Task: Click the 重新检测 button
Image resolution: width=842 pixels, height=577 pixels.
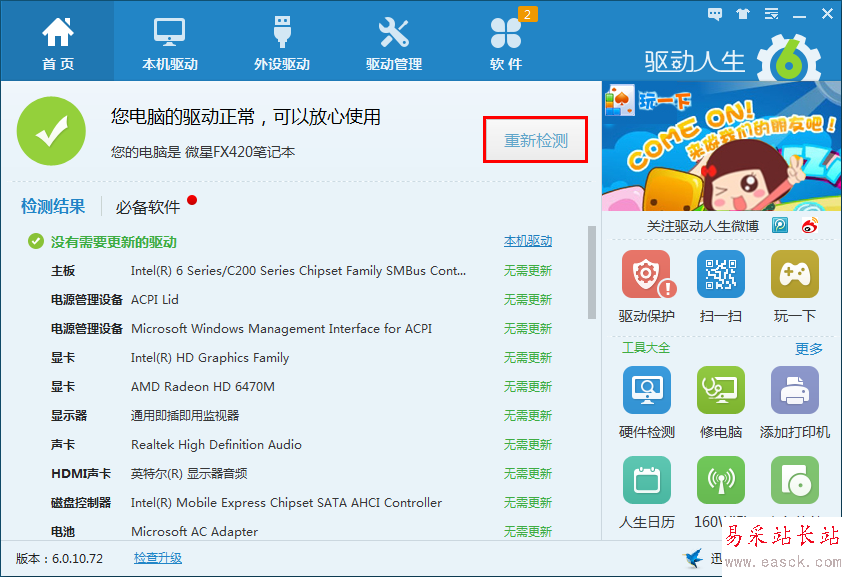Action: [535, 140]
